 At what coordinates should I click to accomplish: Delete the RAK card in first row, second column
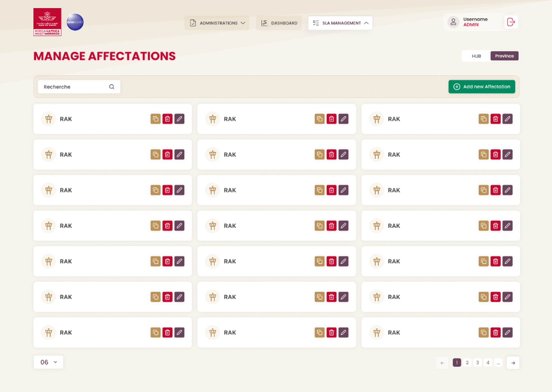(332, 119)
